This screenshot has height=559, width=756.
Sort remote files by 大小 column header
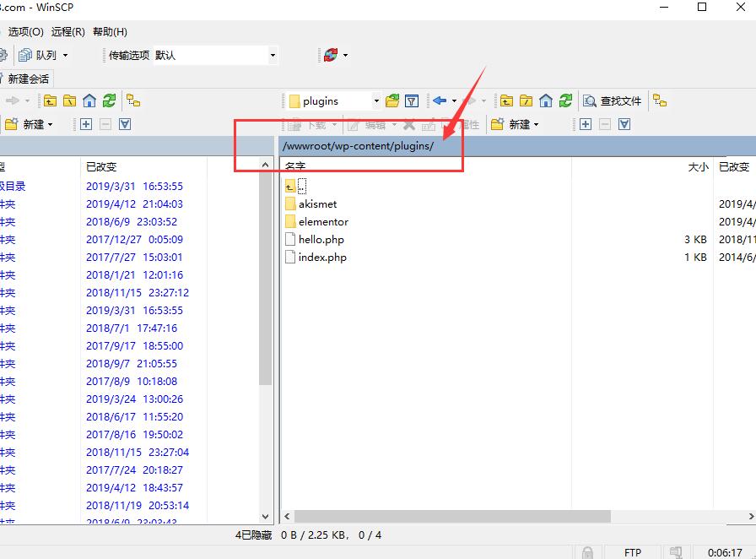click(x=642, y=166)
